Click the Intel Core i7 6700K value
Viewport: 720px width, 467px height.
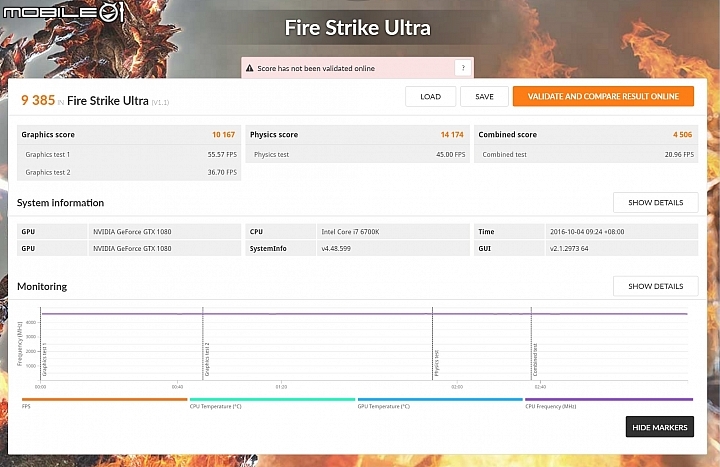click(x=350, y=232)
